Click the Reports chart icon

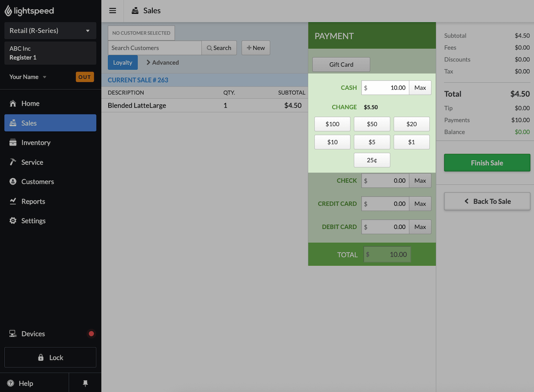pos(13,201)
